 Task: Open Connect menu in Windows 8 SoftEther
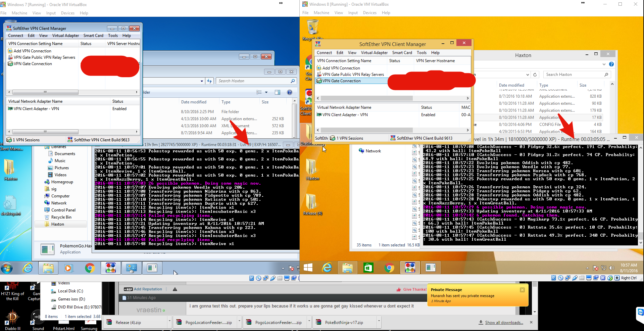(324, 53)
